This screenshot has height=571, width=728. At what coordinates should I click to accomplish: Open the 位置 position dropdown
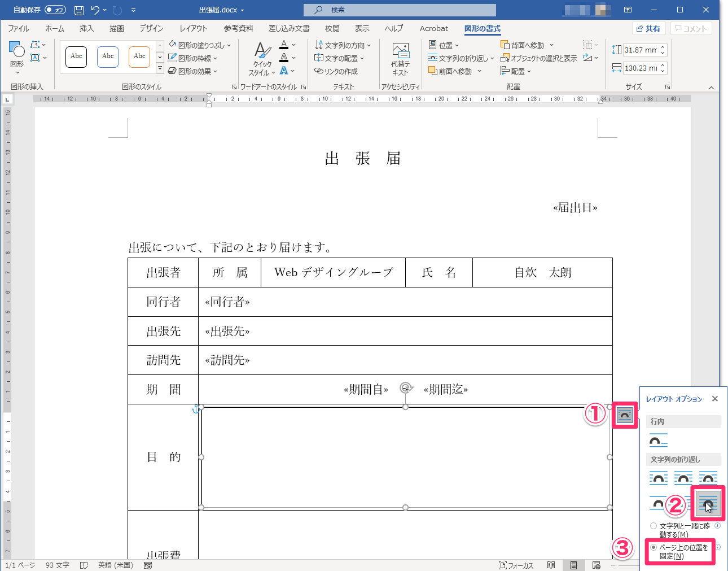click(x=444, y=45)
